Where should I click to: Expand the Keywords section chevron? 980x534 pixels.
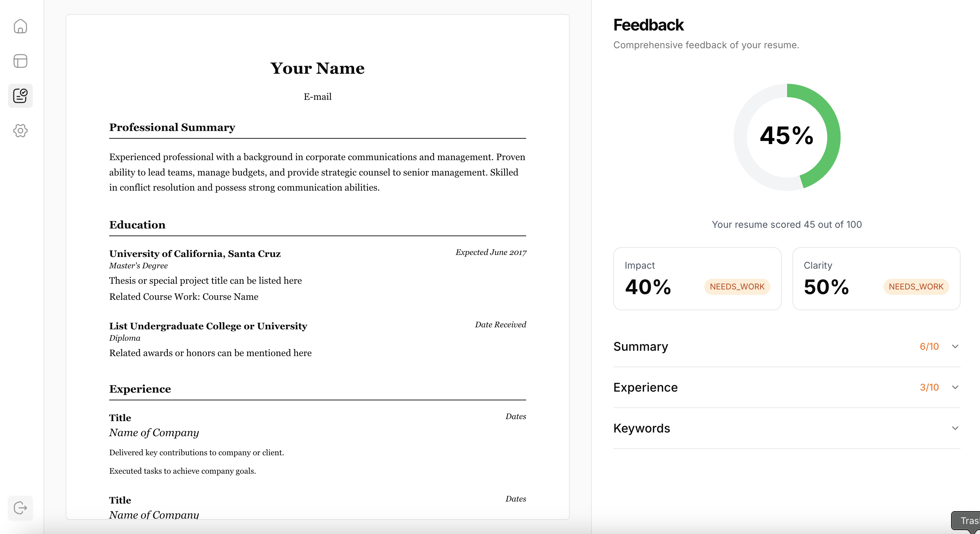(955, 428)
